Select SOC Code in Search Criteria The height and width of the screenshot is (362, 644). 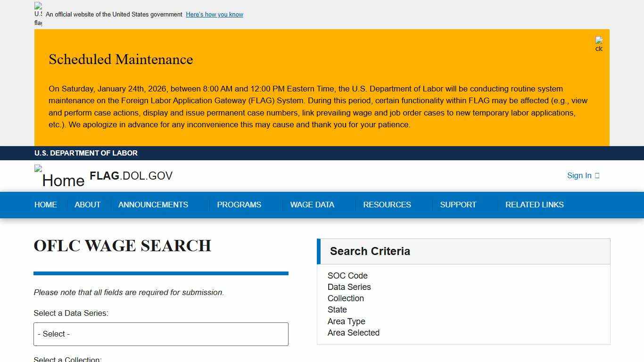click(x=347, y=276)
